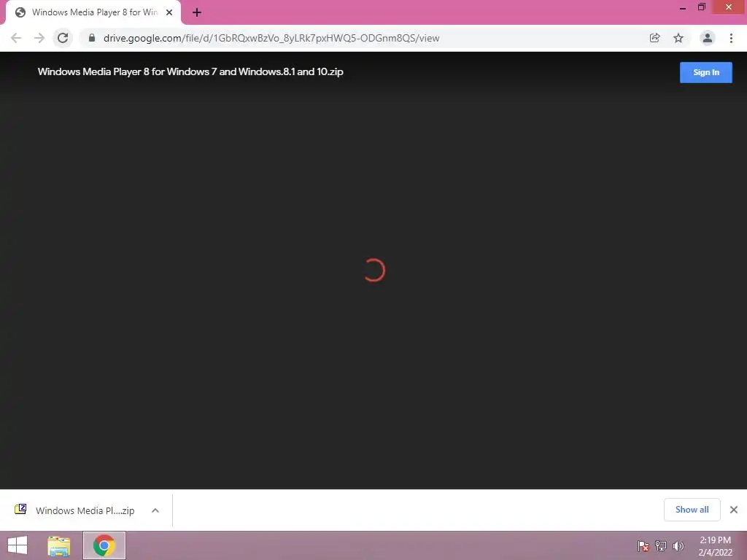Click the browser back arrow
This screenshot has height=560, width=747.
pos(16,38)
